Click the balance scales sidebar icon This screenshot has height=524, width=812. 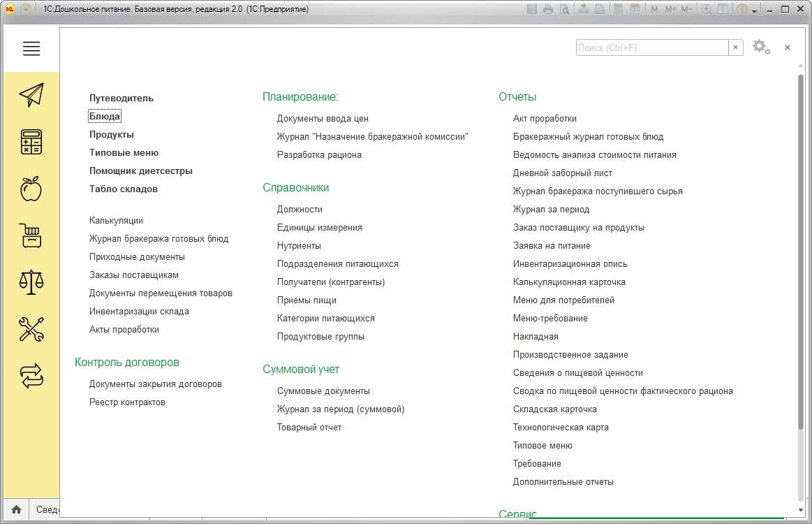pos(31,282)
